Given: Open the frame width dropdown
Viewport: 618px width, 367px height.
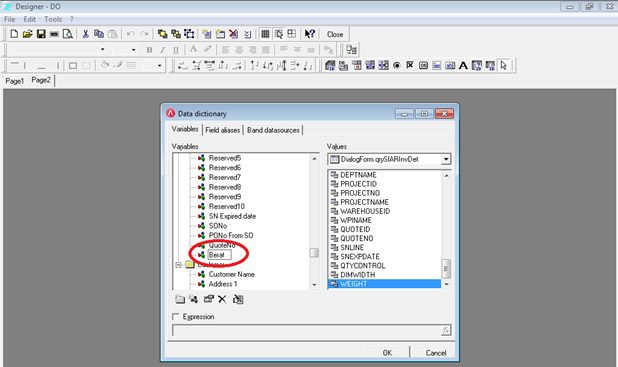Looking at the screenshot, I should (159, 65).
